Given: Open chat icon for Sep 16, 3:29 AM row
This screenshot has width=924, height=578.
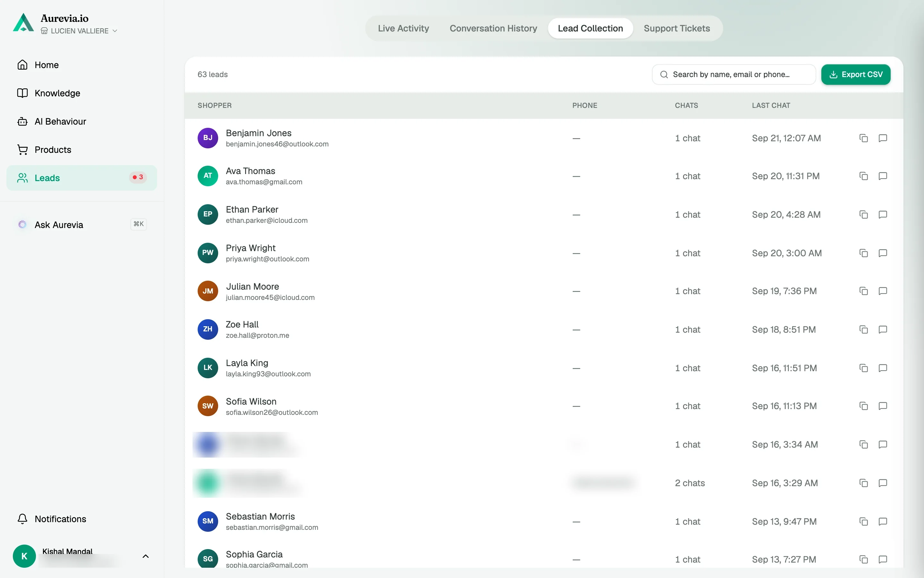Looking at the screenshot, I should click(x=882, y=483).
